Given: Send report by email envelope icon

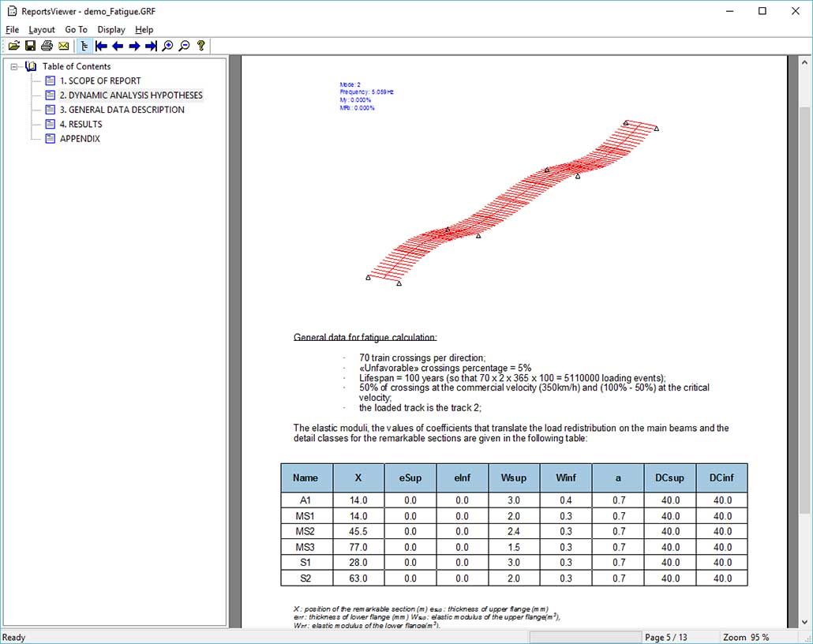Looking at the screenshot, I should pyautogui.click(x=64, y=46).
